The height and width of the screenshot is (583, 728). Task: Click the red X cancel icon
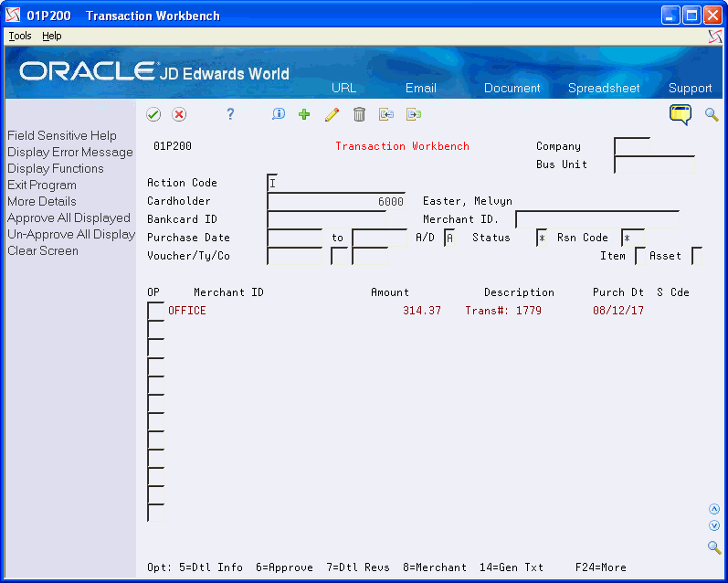click(x=179, y=114)
